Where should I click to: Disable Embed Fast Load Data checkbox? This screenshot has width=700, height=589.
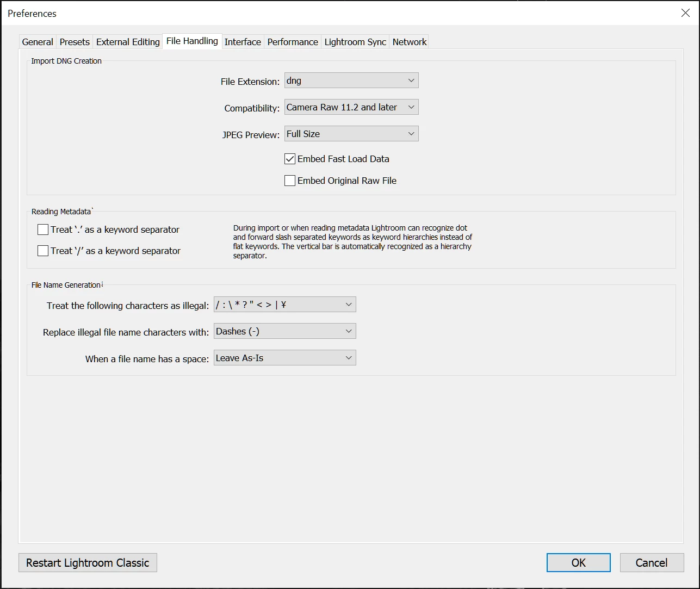coord(290,159)
